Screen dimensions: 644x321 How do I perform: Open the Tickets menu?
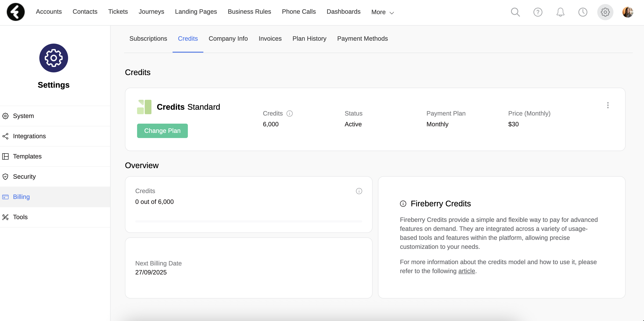118,12
